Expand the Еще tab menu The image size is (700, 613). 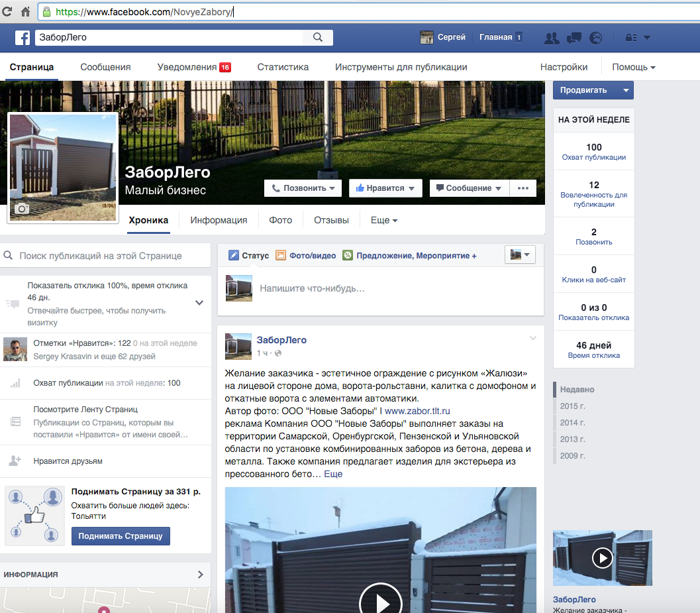coord(383,220)
